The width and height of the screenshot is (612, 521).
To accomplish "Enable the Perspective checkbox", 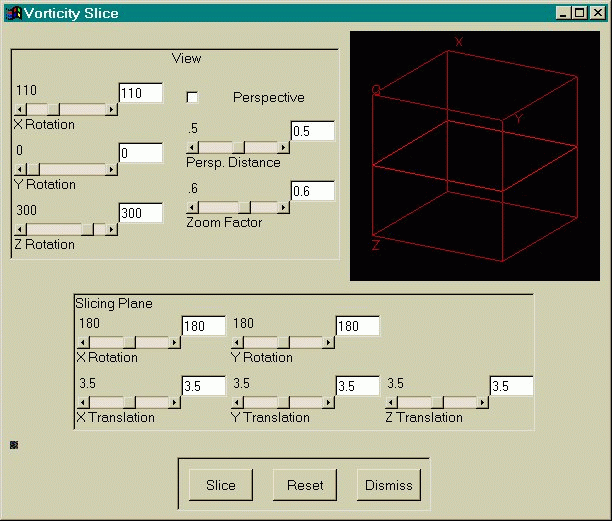I will coord(192,97).
